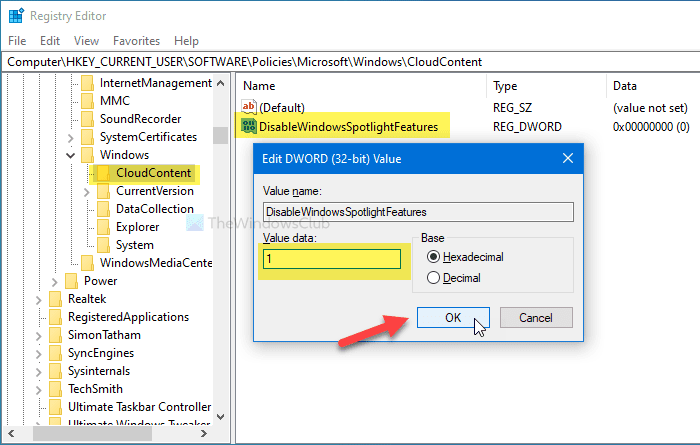Open the Help menu
This screenshot has height=445, width=700.
[186, 41]
